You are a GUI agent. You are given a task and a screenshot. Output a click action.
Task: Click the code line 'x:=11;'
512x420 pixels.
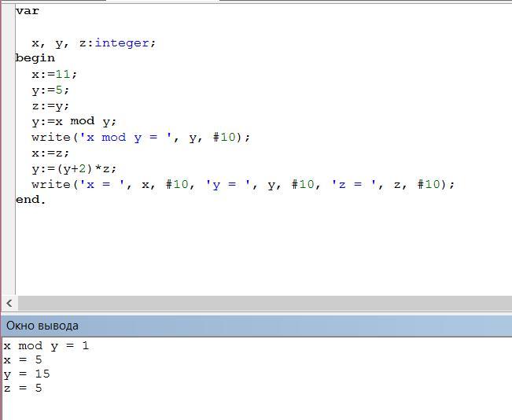(x=54, y=75)
